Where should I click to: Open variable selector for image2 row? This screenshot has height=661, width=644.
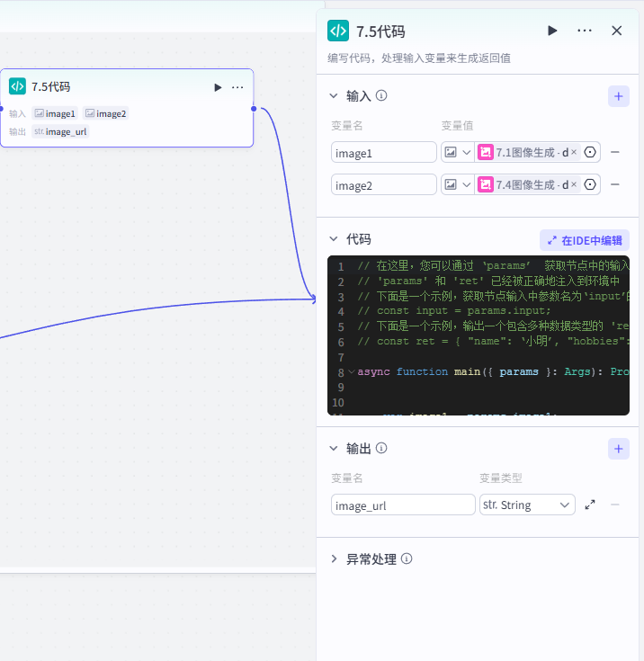(x=590, y=184)
